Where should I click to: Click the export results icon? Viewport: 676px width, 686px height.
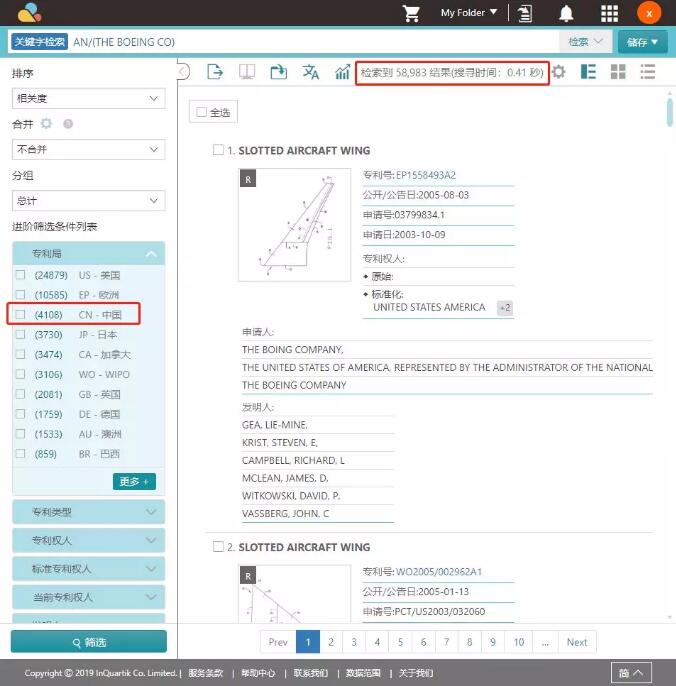[x=215, y=71]
